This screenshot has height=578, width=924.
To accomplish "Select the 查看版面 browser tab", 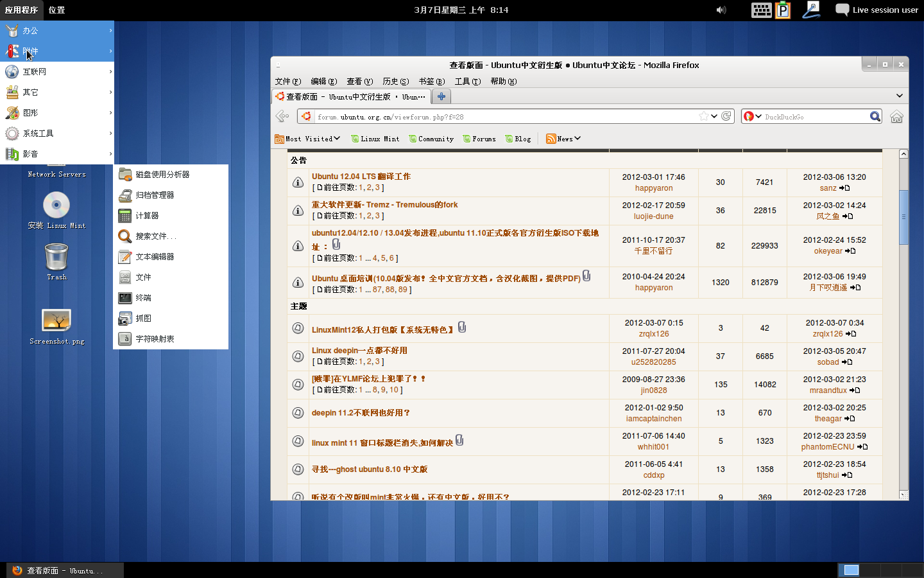I will 351,96.
